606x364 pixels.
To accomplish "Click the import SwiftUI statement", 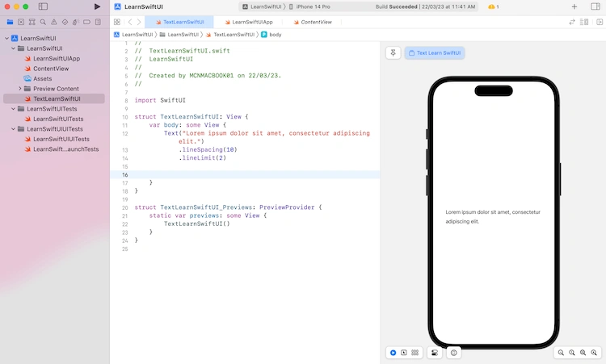I will (x=160, y=100).
